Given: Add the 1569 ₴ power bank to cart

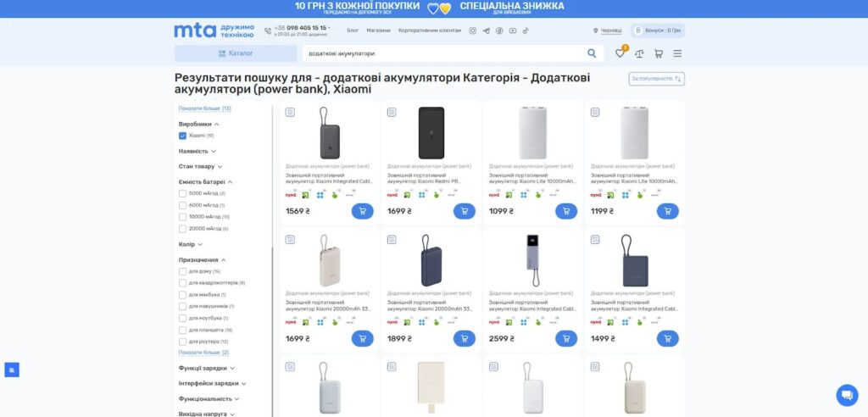Looking at the screenshot, I should pyautogui.click(x=362, y=211).
